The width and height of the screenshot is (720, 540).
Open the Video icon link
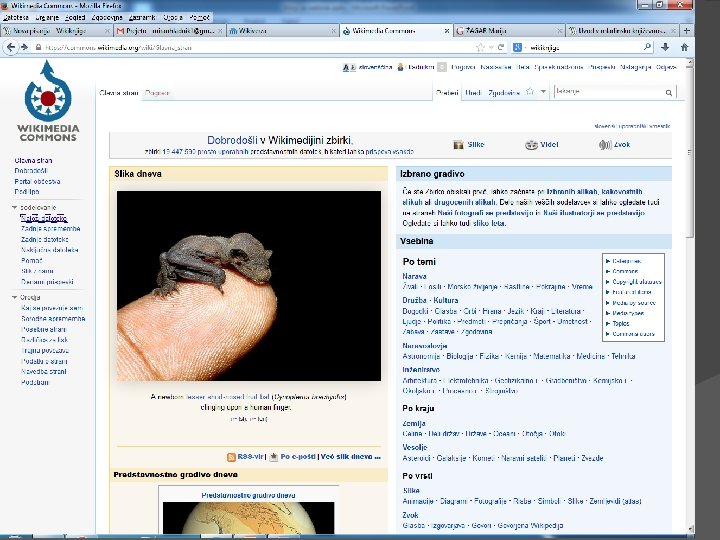[531, 145]
